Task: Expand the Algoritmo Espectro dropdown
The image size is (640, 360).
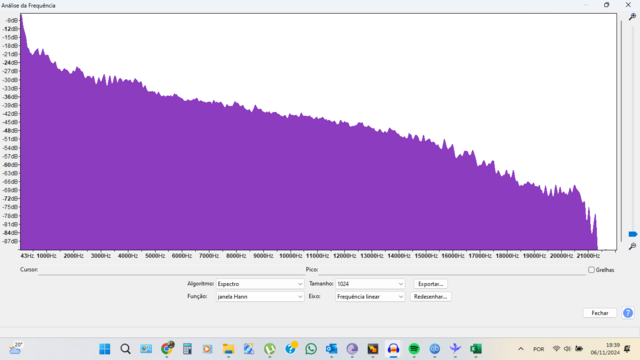Action: pyautogui.click(x=260, y=284)
